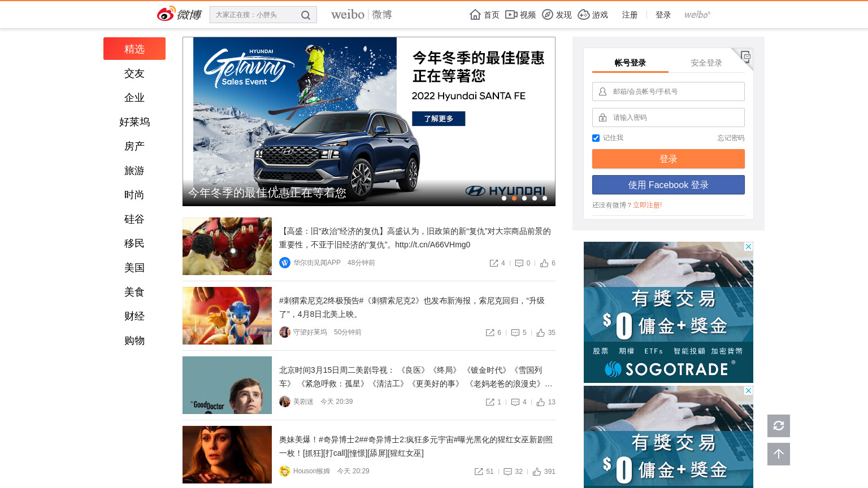Viewport: 868px width, 488px height.
Task: Select 美食 category in sidebar
Action: click(134, 292)
